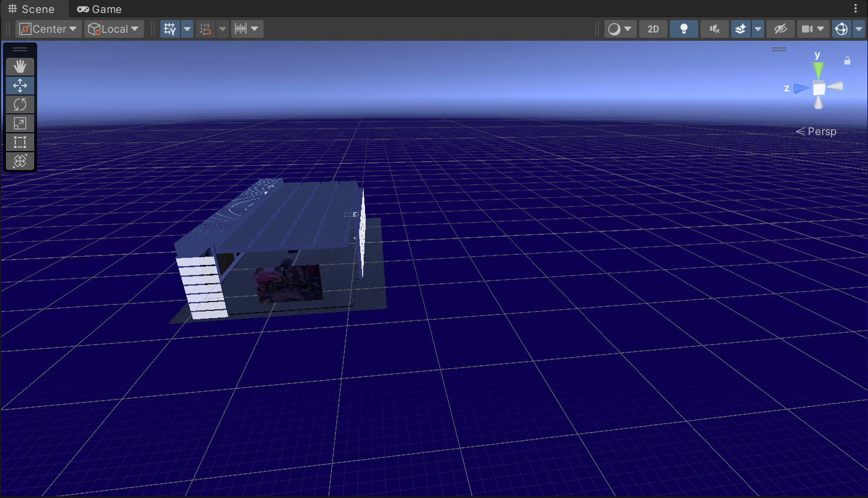Click the center cube of orientation gizmo
The width and height of the screenshot is (868, 498).
click(x=819, y=89)
